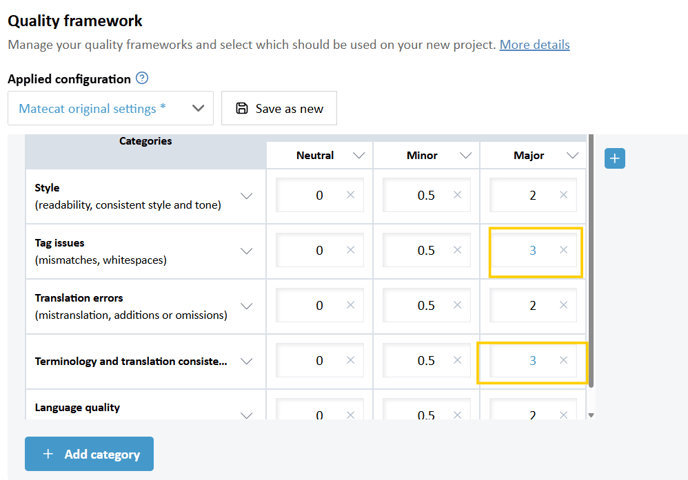Open the More details link
This screenshot has height=480, width=688.
pos(534,45)
